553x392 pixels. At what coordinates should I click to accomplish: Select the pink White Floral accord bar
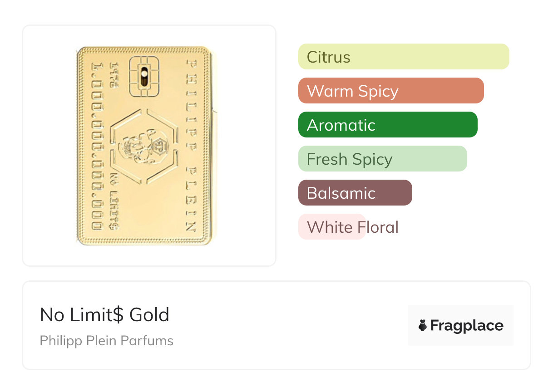[332, 227]
